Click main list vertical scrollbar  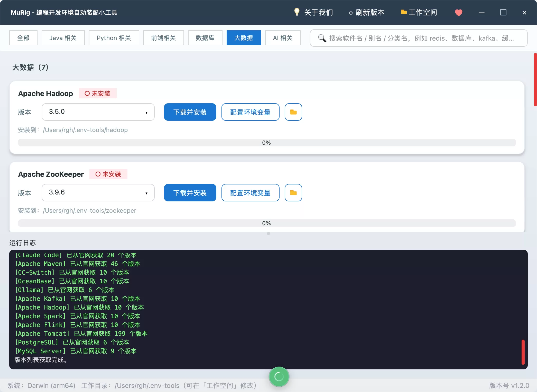pos(535,80)
